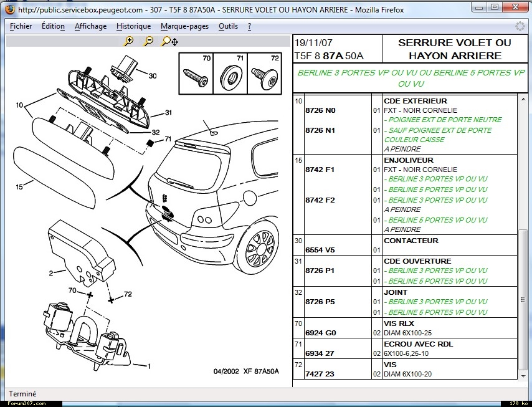Click the CDE EXTERIEUR heading
This screenshot has width=532, height=407.
[416, 101]
